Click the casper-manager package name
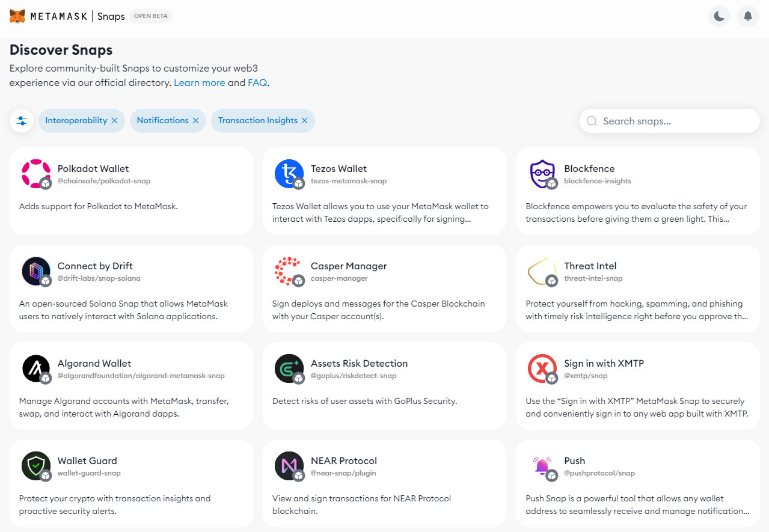 [339, 278]
